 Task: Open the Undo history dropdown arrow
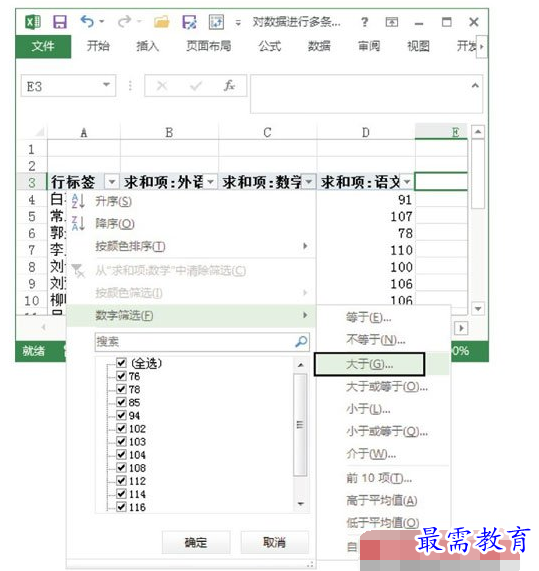point(102,21)
